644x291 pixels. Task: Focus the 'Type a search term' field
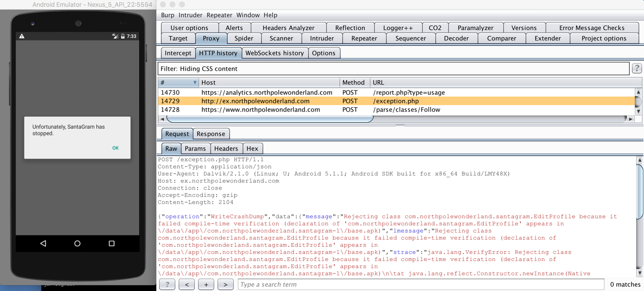pos(421,284)
